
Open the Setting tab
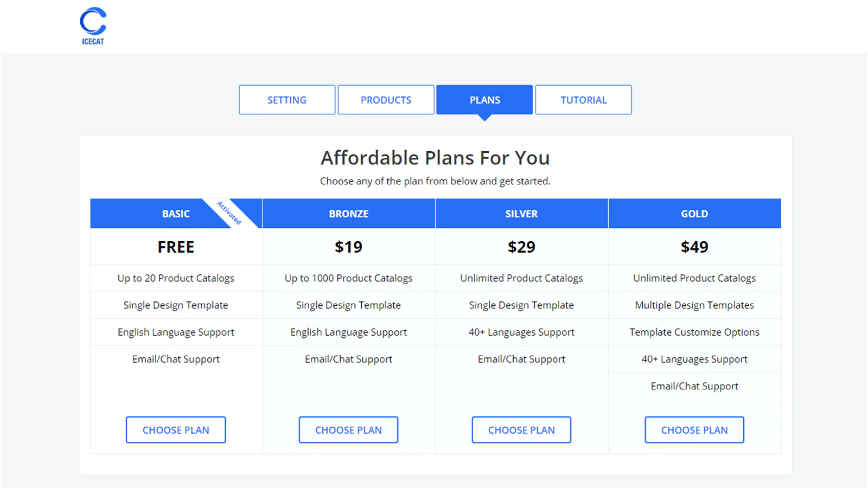tap(287, 100)
